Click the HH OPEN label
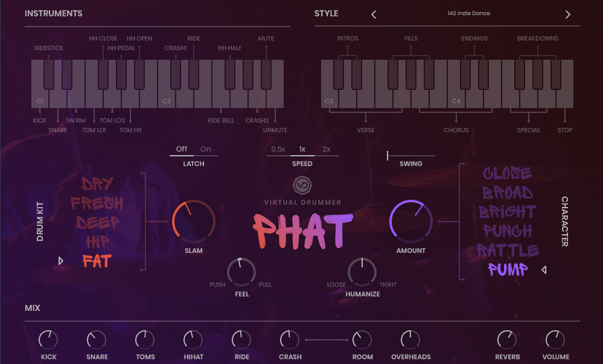The height and width of the screenshot is (364, 603). tap(139, 39)
